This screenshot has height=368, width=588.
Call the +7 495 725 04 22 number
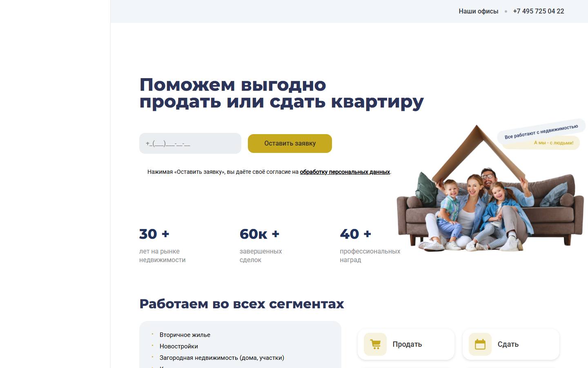[x=538, y=11]
